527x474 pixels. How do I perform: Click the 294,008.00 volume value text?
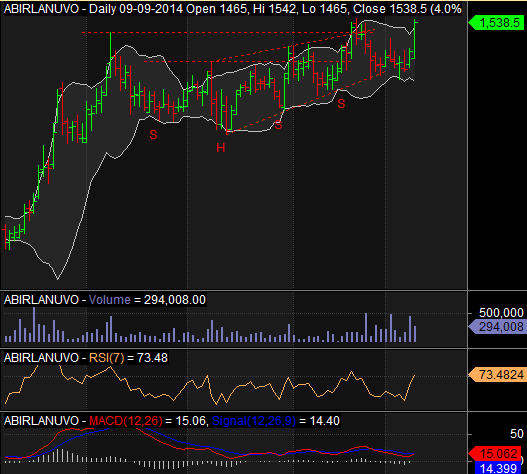click(x=175, y=300)
